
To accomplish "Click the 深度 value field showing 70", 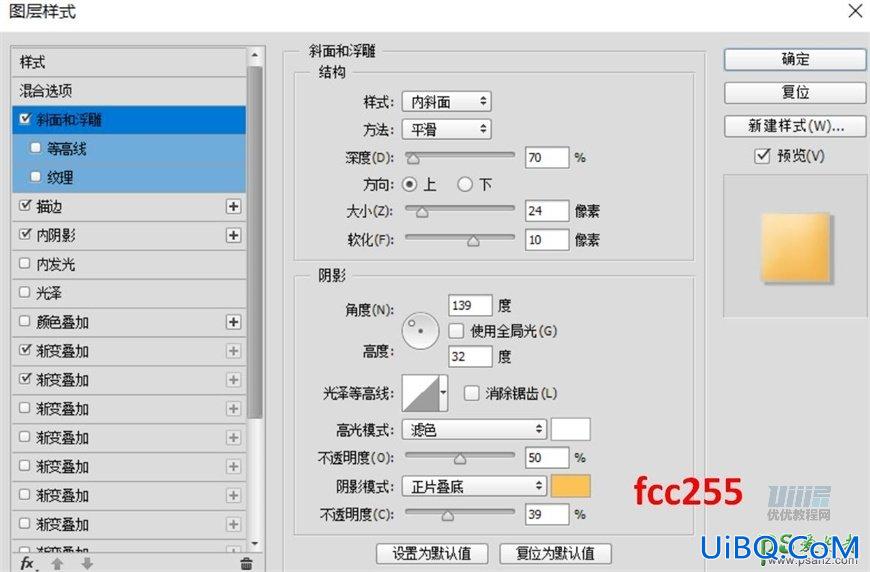I will tap(547, 158).
